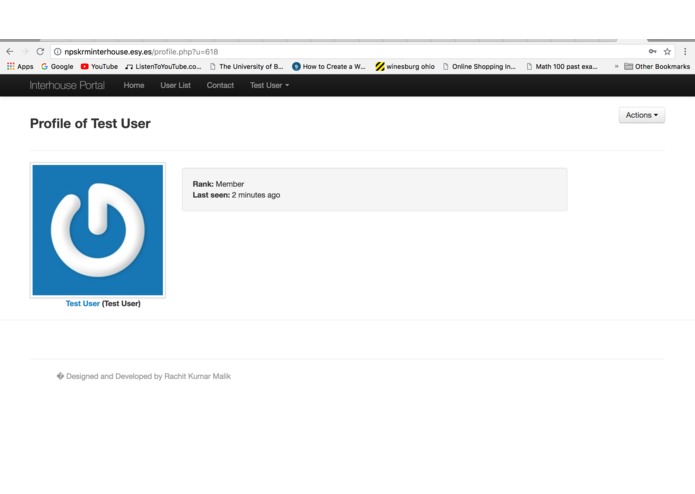This screenshot has width=695, height=494.
Task: Open Other Bookmarks folder
Action: [657, 66]
